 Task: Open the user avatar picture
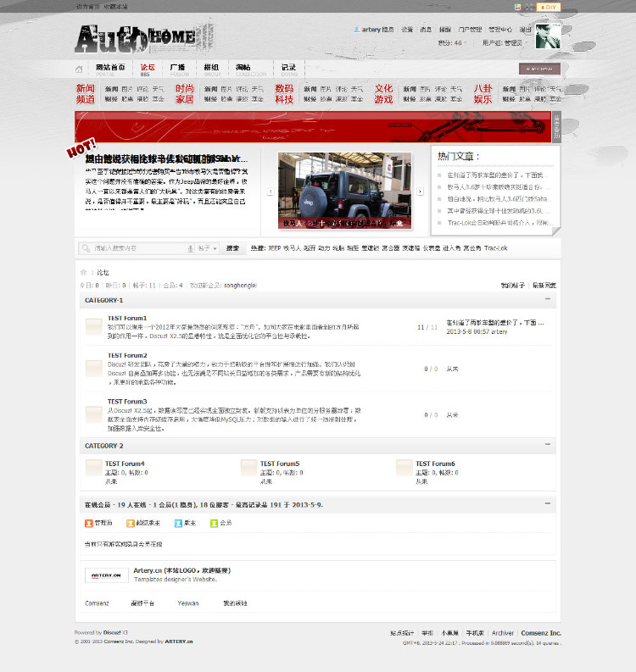point(548,36)
